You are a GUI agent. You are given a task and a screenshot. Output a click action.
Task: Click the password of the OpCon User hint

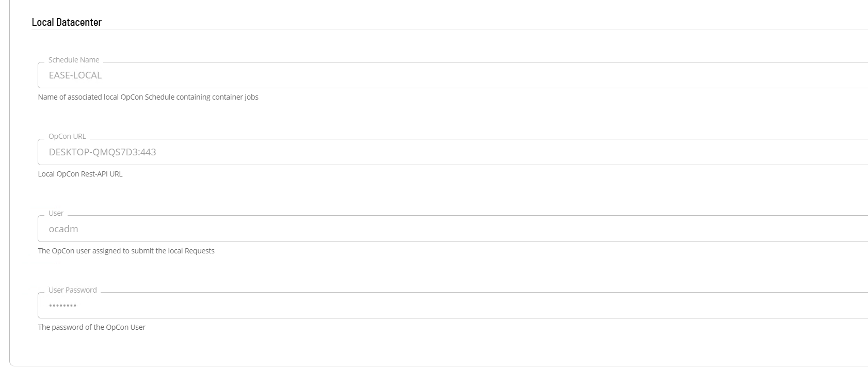pyautogui.click(x=91, y=327)
